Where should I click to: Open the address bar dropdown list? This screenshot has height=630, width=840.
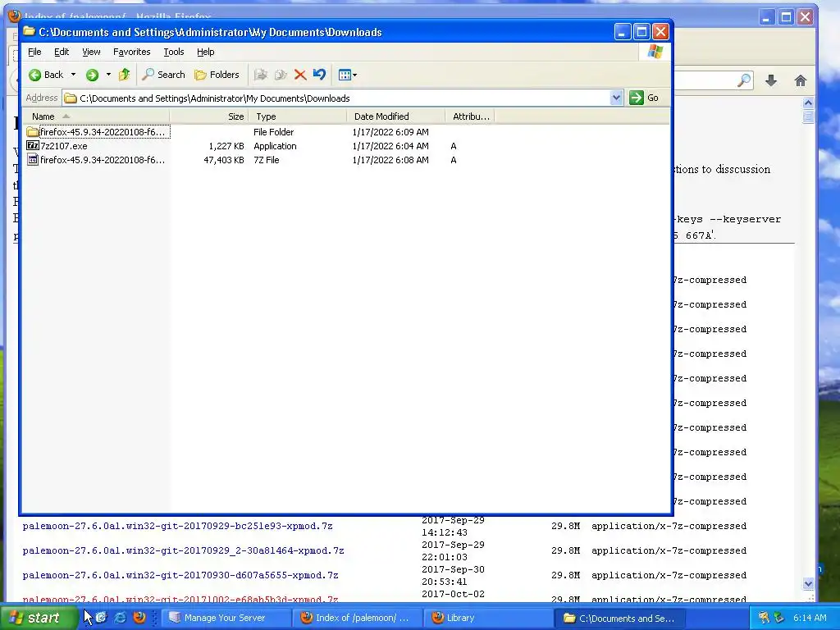616,98
